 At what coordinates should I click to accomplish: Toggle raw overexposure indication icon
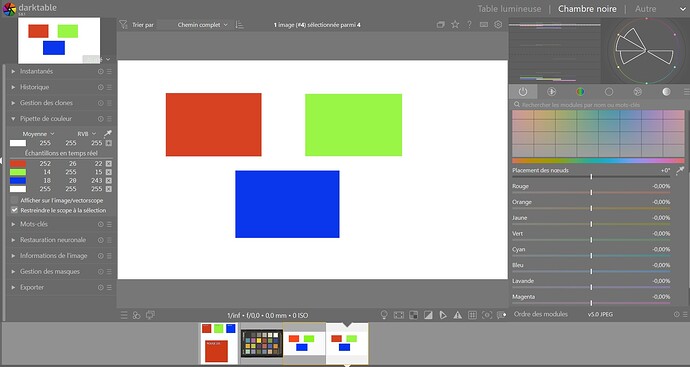point(413,315)
